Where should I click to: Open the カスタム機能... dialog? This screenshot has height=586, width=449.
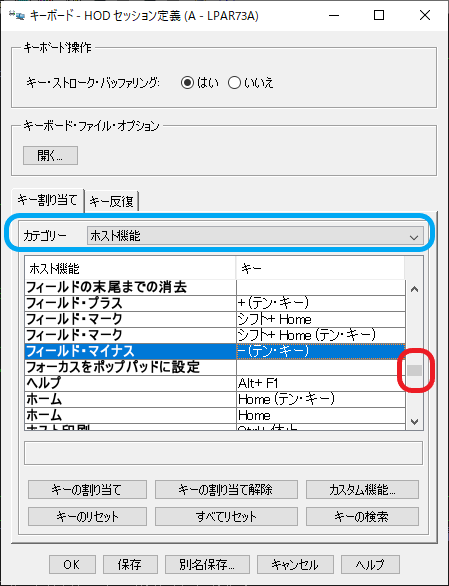362,490
